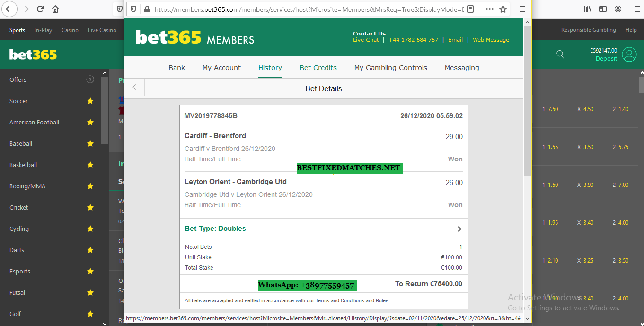Open My Gambling Controls tab
The width and height of the screenshot is (644, 326).
point(391,68)
